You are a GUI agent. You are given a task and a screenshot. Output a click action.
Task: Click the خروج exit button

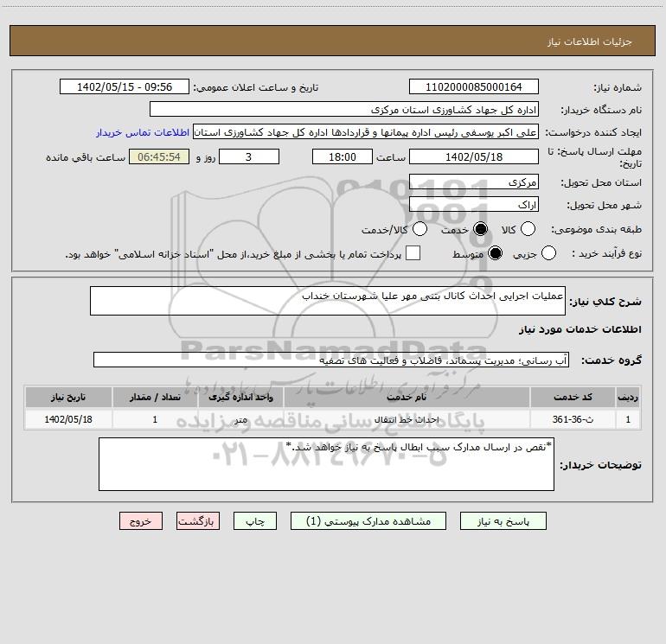(141, 521)
